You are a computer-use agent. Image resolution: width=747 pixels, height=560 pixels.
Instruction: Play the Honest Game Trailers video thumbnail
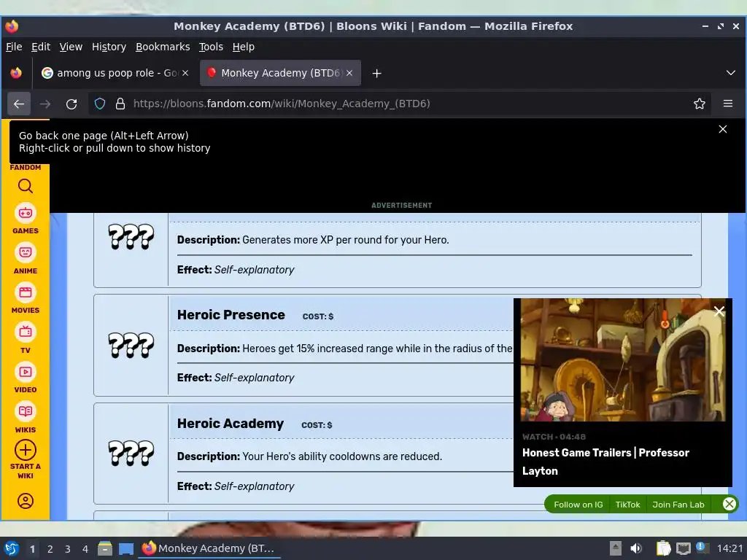623,360
